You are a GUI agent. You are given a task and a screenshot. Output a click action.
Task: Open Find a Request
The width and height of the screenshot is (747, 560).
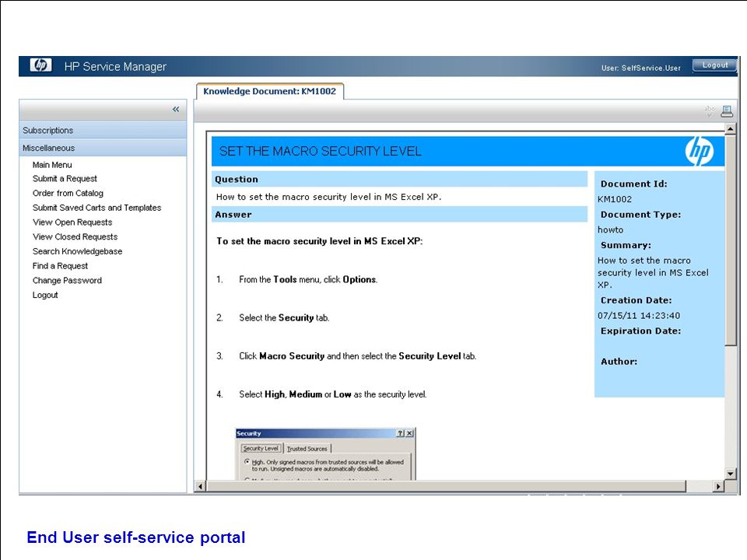click(60, 266)
